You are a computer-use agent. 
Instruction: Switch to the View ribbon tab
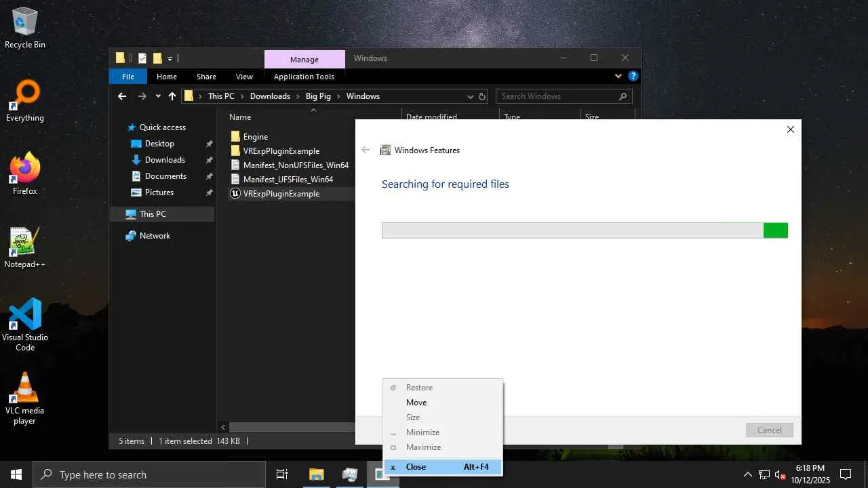245,77
